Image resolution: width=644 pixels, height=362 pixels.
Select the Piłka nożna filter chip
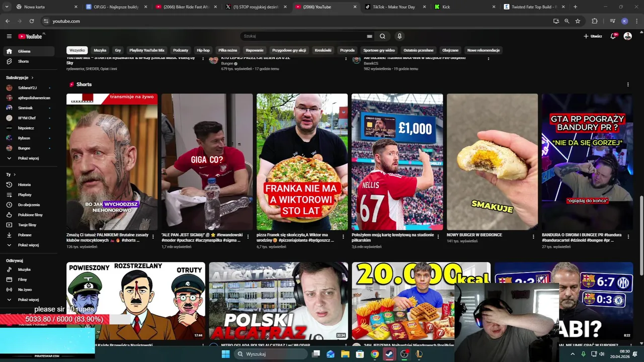(227, 50)
